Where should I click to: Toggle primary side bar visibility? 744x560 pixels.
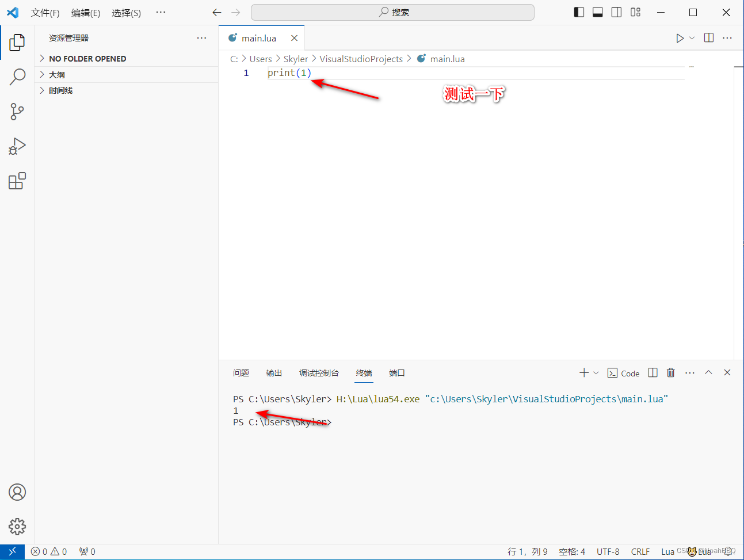point(579,12)
